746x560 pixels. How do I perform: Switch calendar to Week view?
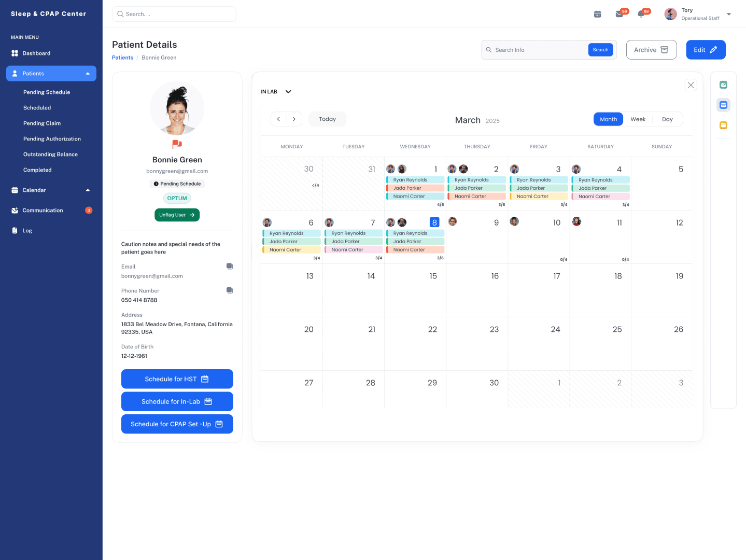point(638,119)
